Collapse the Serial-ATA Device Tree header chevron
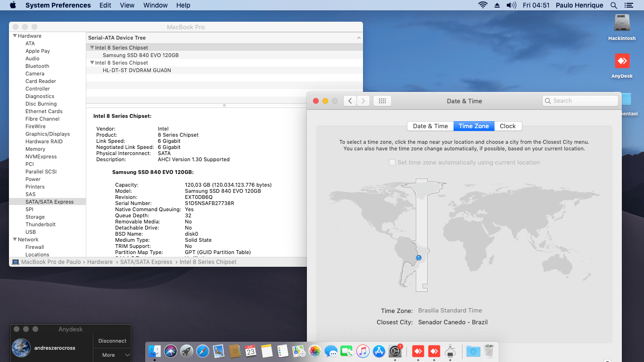 pyautogui.click(x=359, y=38)
